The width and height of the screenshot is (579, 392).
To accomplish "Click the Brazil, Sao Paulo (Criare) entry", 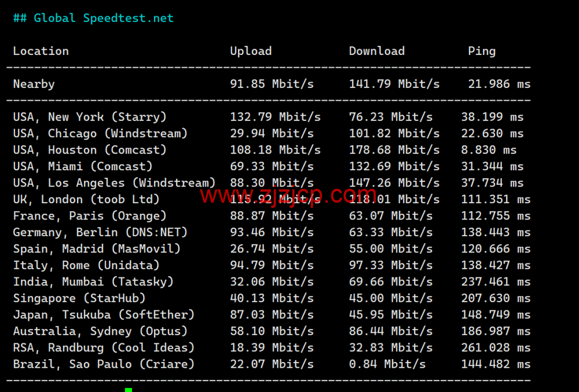I will pyautogui.click(x=100, y=364).
